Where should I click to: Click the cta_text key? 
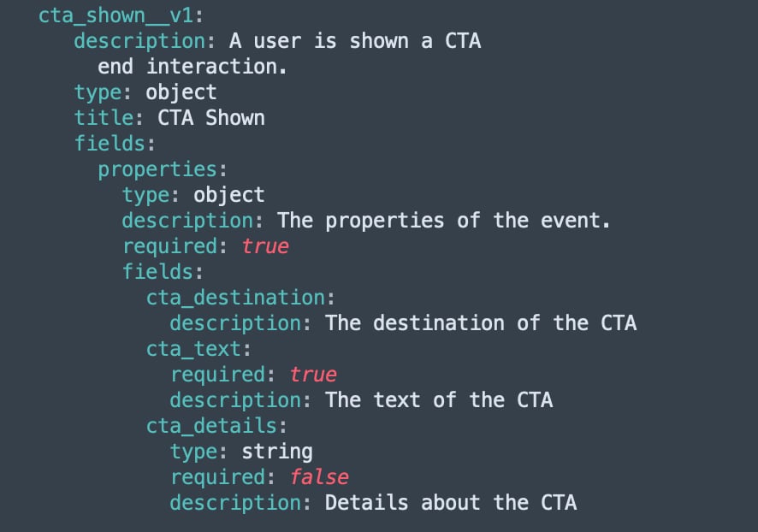(193, 349)
